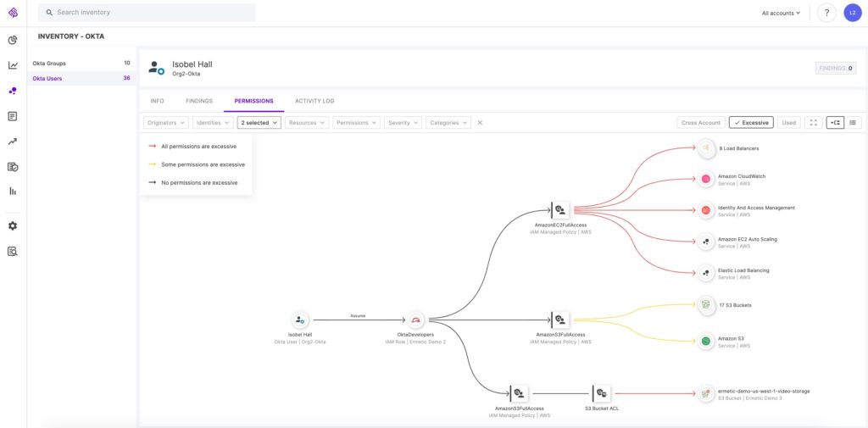
Task: Open the document list sidebar icon
Action: coord(13,116)
